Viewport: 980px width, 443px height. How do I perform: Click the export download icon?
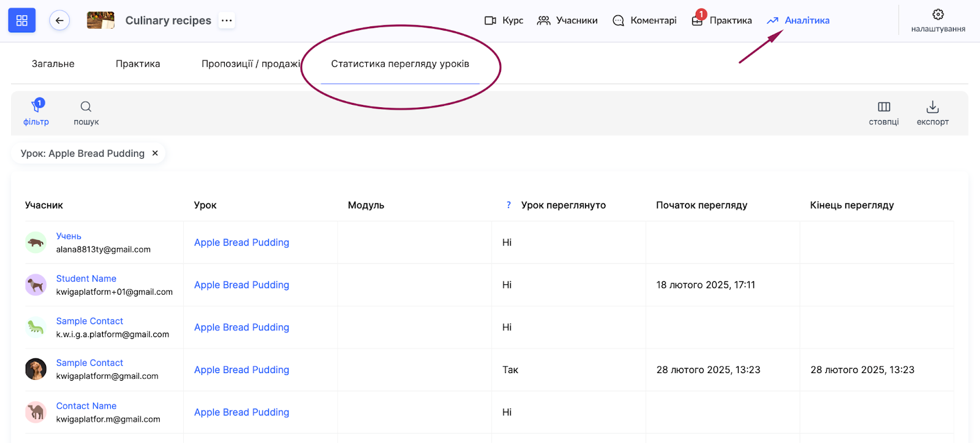tap(932, 107)
